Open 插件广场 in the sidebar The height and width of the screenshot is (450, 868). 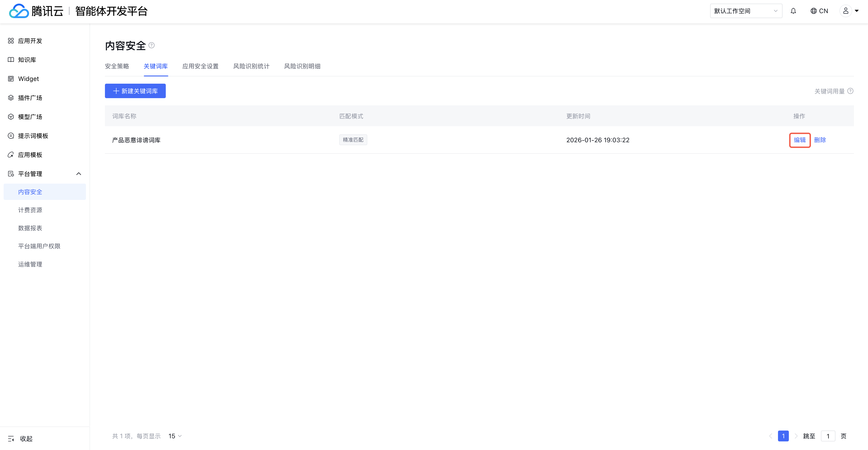30,98
